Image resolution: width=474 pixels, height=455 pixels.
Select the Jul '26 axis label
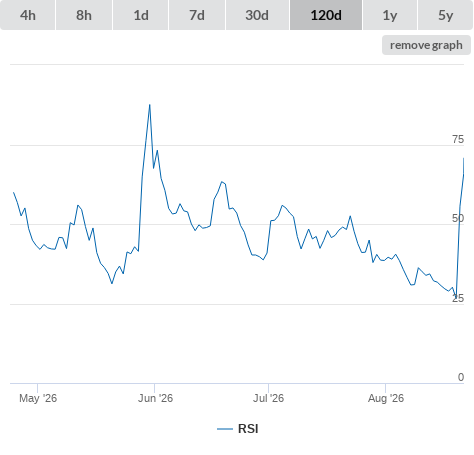coord(268,398)
